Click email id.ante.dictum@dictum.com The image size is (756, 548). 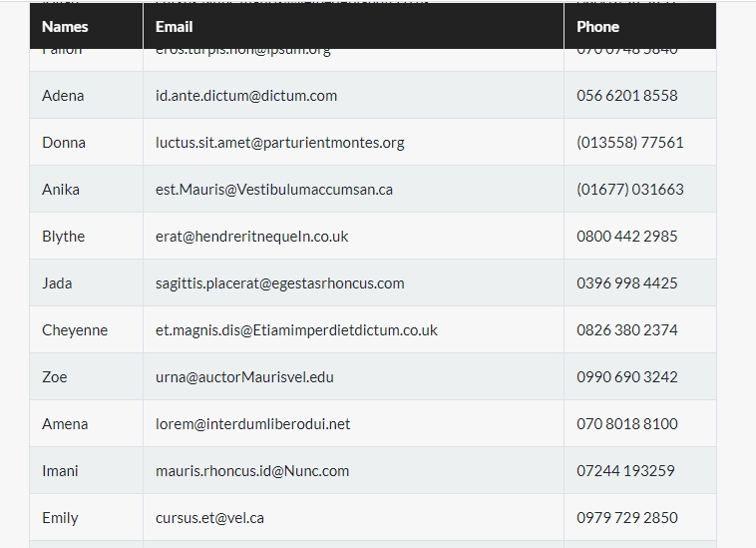tap(246, 96)
